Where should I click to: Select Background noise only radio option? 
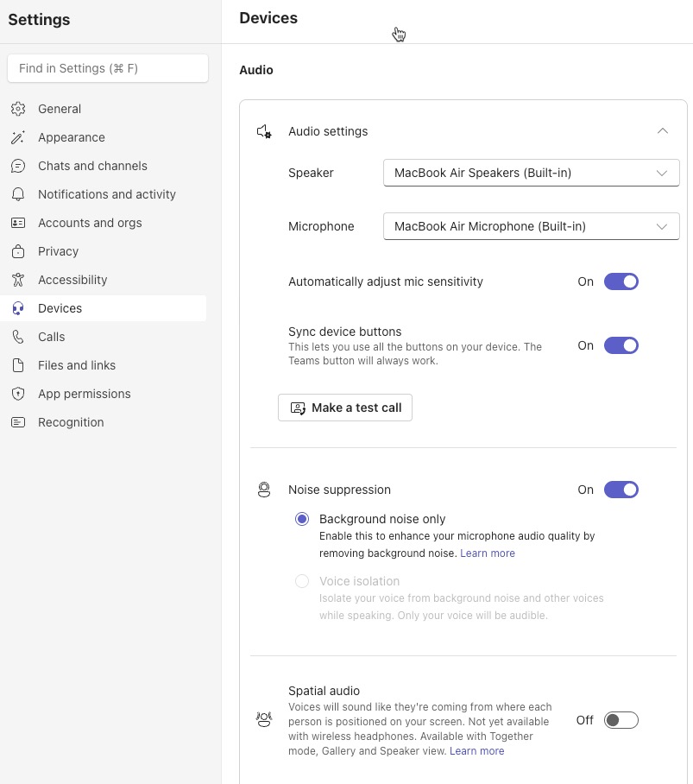302,519
